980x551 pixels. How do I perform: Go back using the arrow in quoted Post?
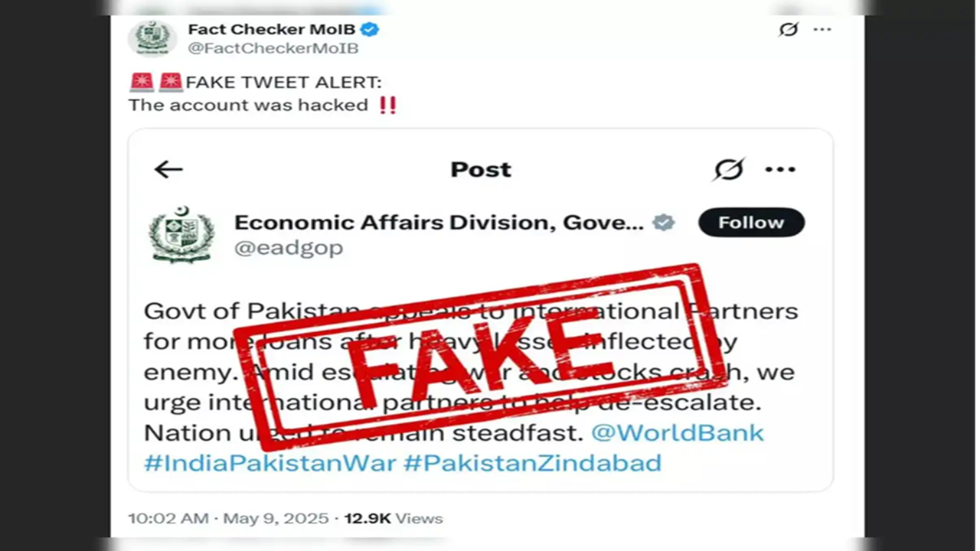pyautogui.click(x=168, y=169)
